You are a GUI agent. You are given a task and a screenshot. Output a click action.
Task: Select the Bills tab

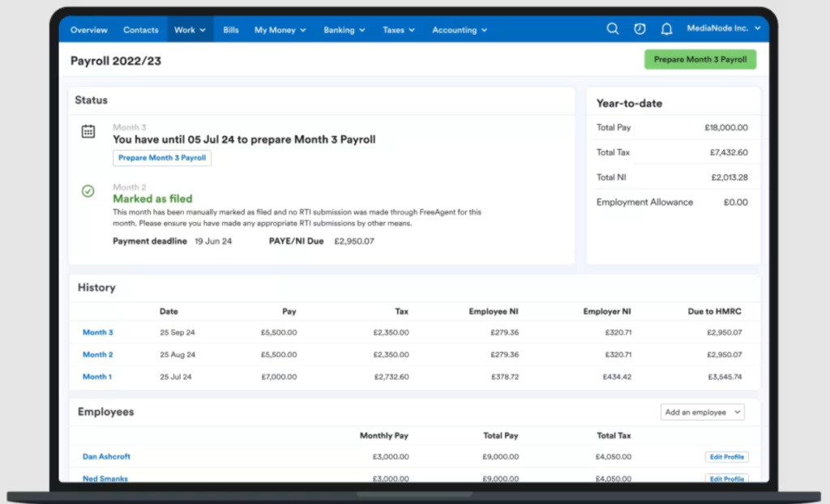point(230,29)
